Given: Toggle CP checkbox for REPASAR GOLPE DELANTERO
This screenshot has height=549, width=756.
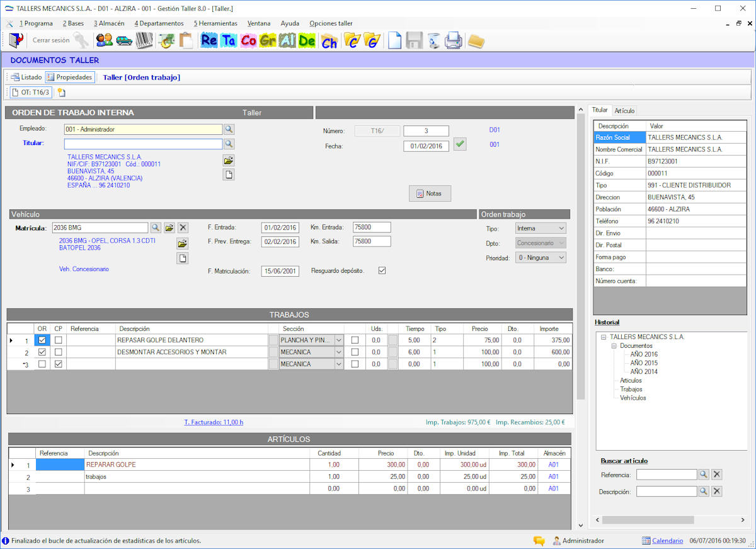Looking at the screenshot, I should [59, 340].
